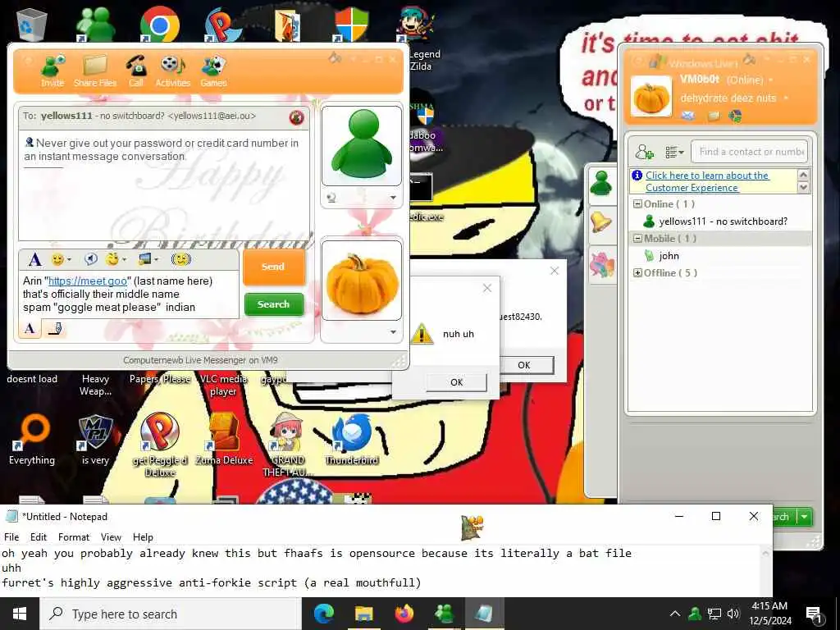The width and height of the screenshot is (840, 630).
Task: Click the sharing folder icon in contact list header
Action: 714,116
